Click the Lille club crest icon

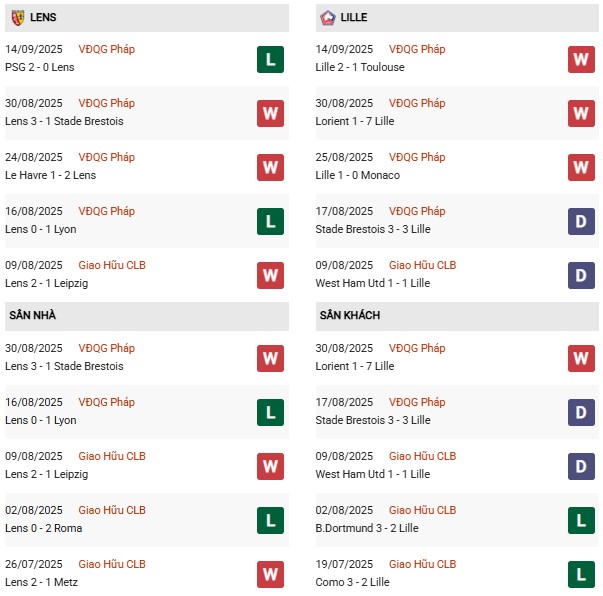coord(328,18)
